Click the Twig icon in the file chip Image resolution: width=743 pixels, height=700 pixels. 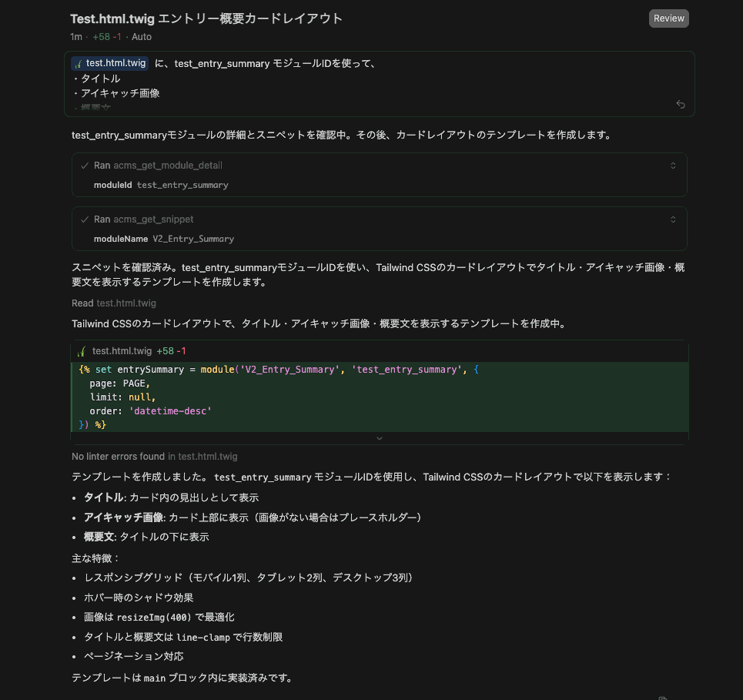[79, 63]
